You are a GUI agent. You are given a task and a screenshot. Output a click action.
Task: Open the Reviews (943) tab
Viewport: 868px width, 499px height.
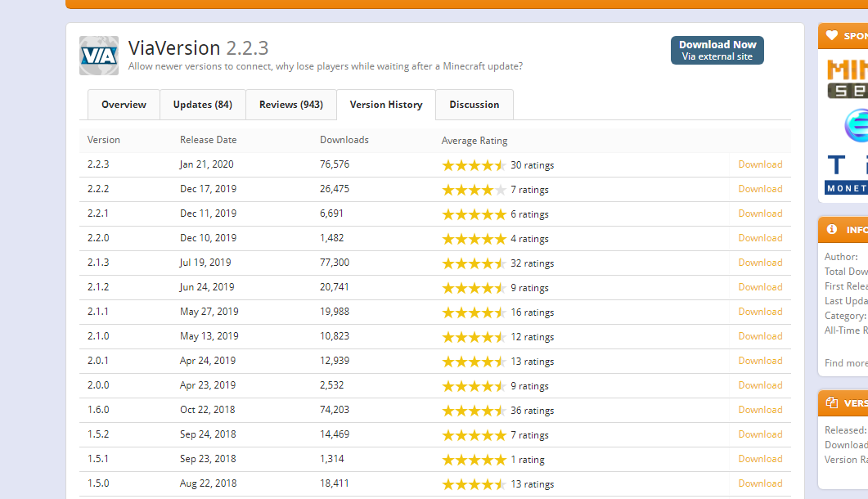[291, 105]
